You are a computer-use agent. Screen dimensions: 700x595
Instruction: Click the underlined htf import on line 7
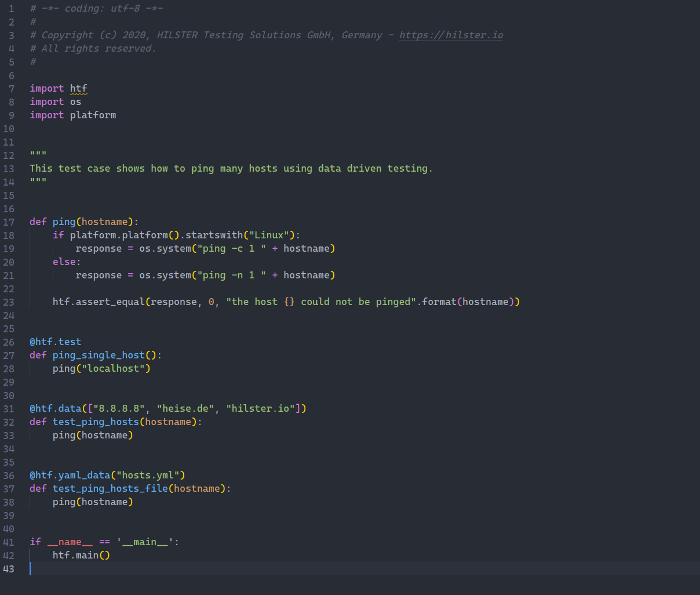tap(78, 88)
